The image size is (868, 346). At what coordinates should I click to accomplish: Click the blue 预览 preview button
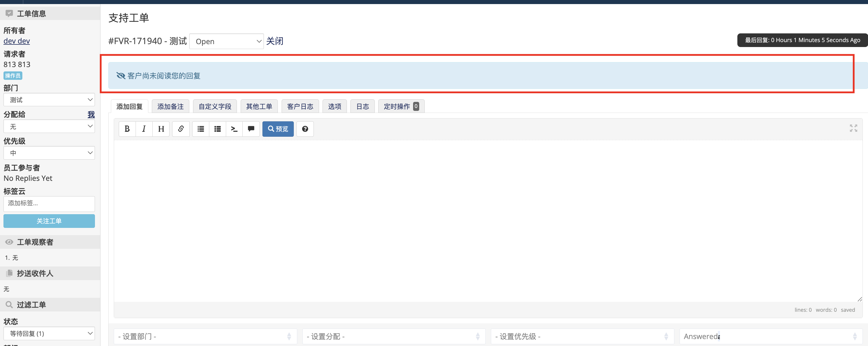coord(278,129)
